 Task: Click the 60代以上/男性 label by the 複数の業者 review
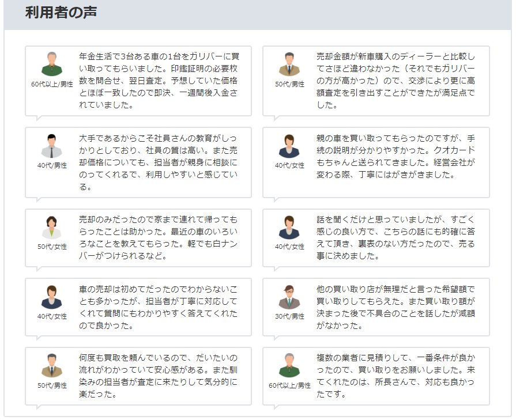click(289, 385)
